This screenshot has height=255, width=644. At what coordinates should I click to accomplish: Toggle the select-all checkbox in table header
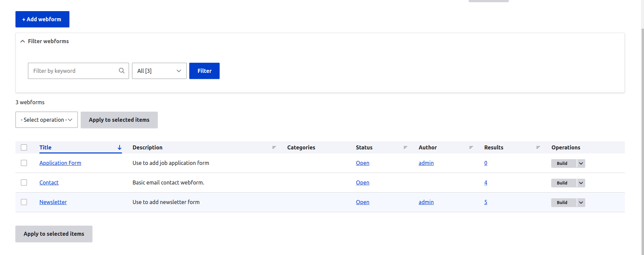(x=24, y=147)
